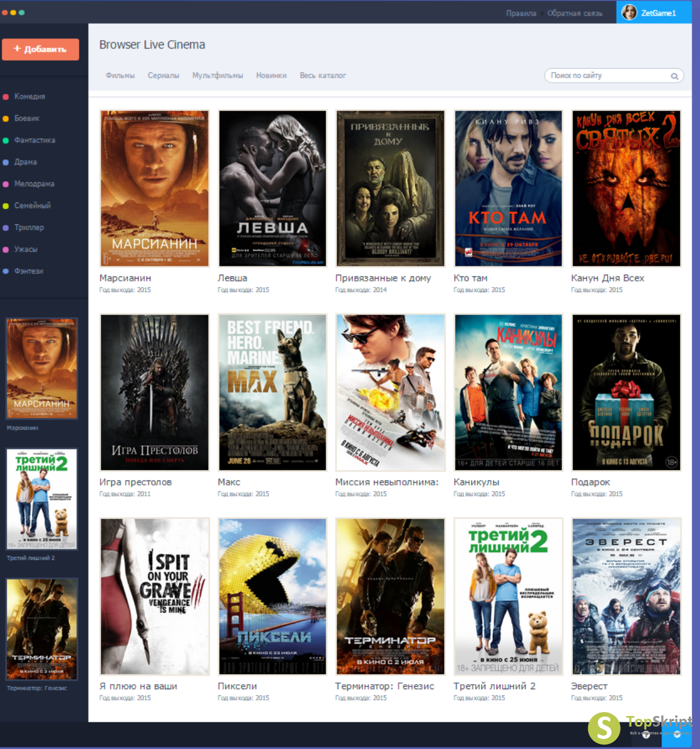Switch to the Мультфильмы tab
The image size is (700, 749).
tap(217, 76)
